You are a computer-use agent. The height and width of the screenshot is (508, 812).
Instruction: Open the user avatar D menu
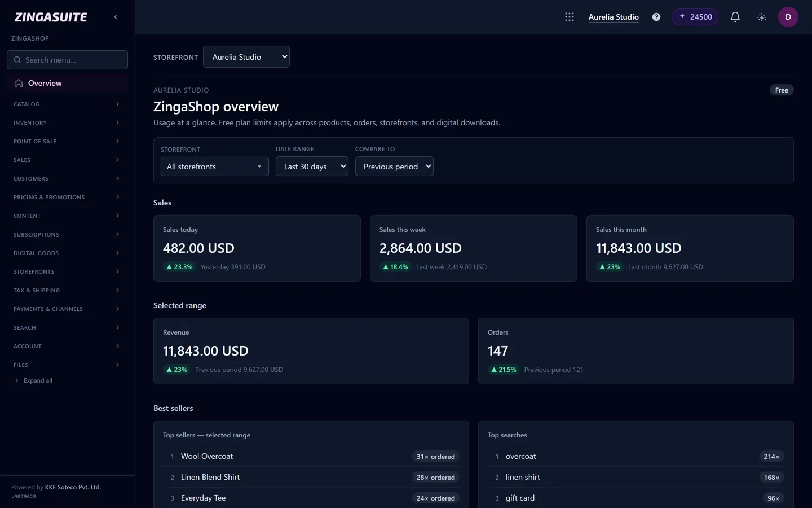click(x=788, y=17)
